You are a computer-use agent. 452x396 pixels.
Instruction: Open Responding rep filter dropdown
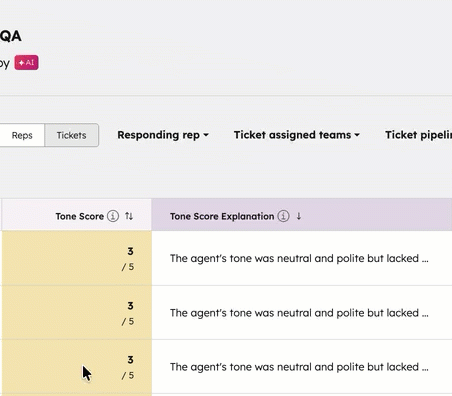(163, 135)
